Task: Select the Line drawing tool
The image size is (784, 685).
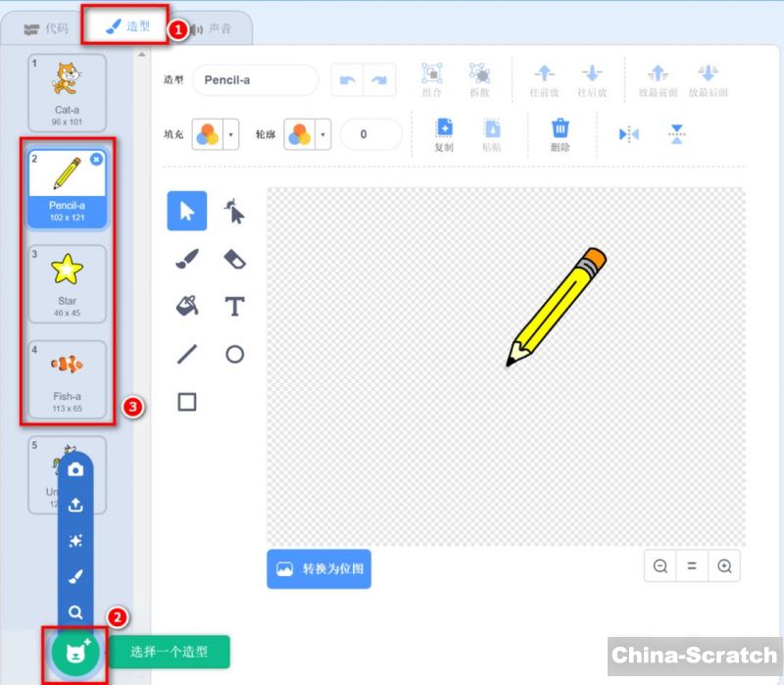Action: coord(187,354)
